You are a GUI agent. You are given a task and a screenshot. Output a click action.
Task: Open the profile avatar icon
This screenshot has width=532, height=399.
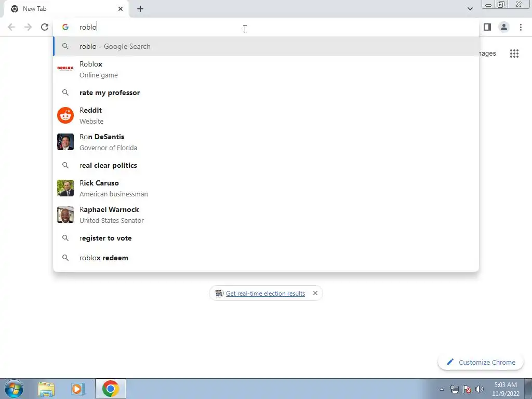click(504, 27)
